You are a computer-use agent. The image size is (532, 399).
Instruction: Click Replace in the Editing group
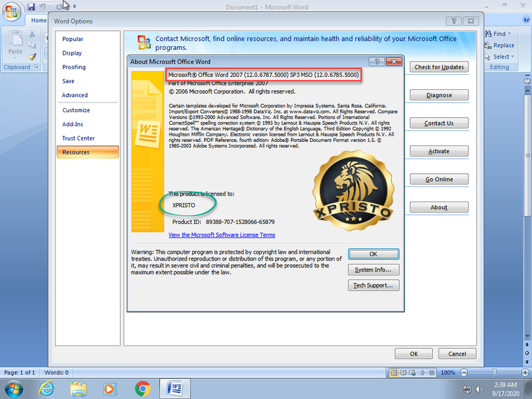click(x=499, y=45)
